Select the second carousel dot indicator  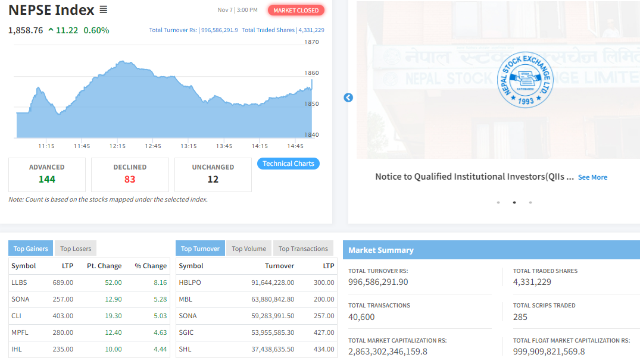[x=514, y=203]
